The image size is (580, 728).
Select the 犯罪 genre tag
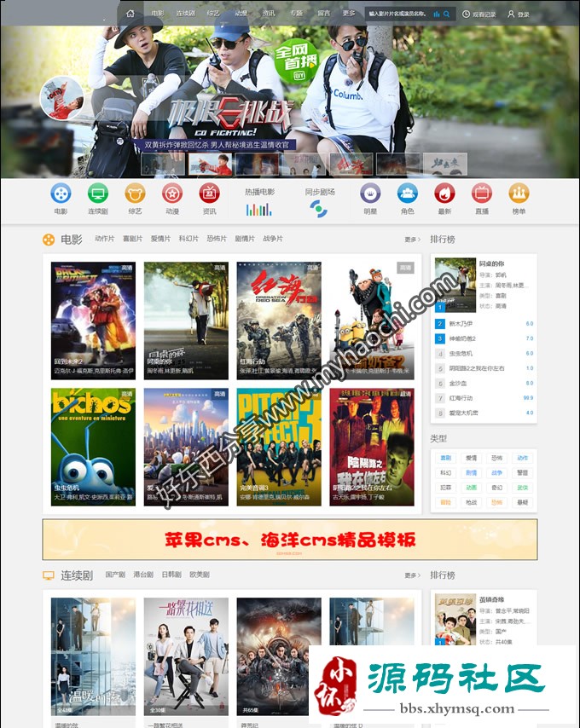446,488
